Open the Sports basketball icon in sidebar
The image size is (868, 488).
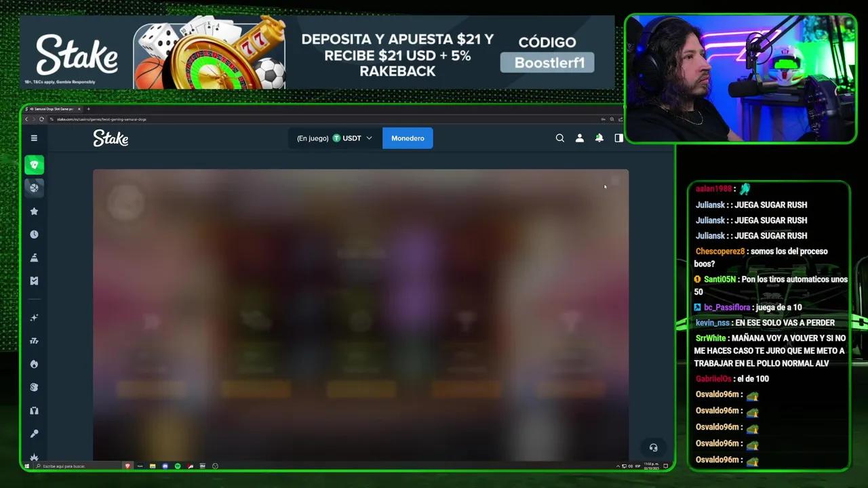[x=35, y=188]
